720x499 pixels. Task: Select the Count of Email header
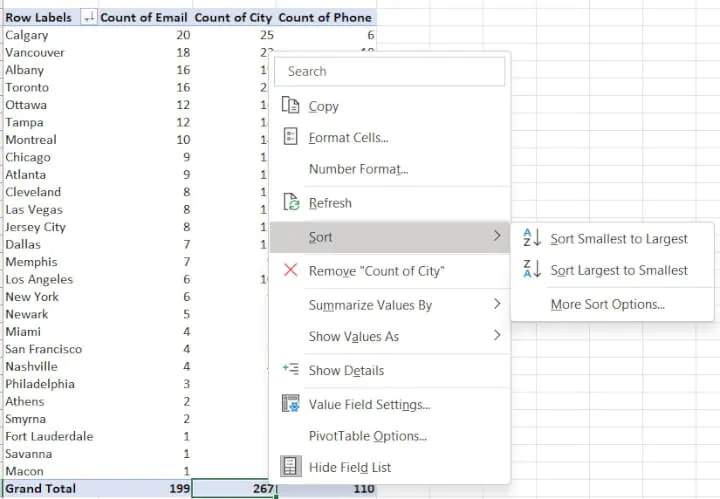(x=144, y=17)
